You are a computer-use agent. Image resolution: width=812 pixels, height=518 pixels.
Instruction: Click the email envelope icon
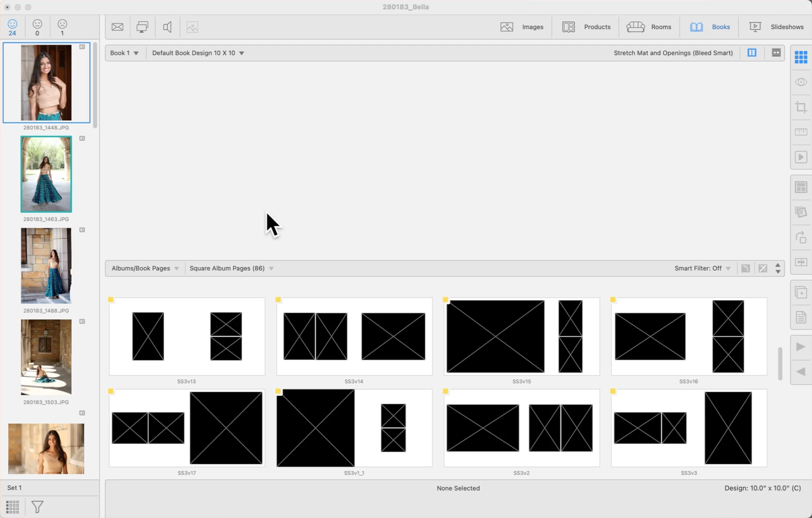[117, 27]
